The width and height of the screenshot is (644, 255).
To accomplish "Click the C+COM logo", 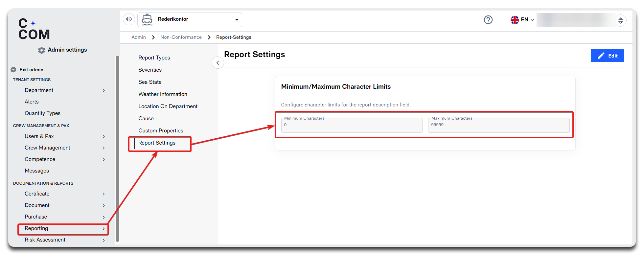I will pyautogui.click(x=34, y=29).
